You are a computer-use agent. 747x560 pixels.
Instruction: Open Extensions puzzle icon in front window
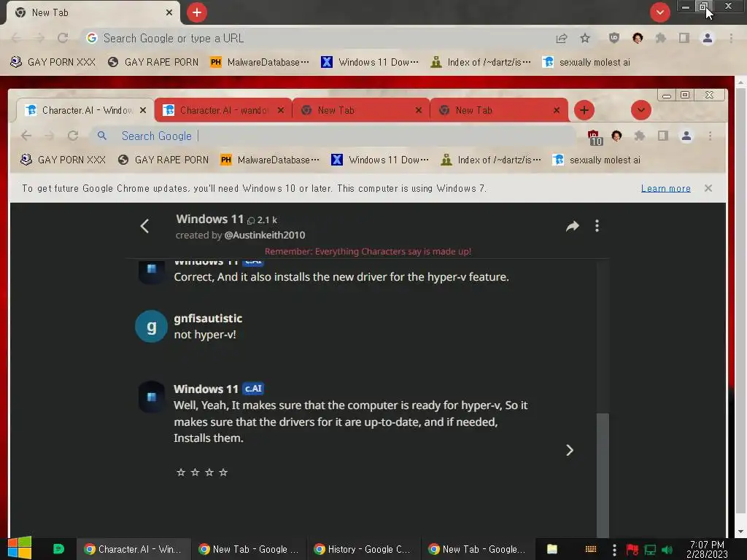click(x=640, y=136)
